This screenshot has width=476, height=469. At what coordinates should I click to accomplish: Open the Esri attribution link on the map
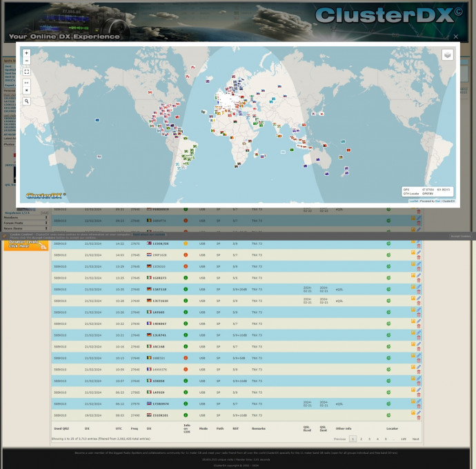[x=437, y=201]
